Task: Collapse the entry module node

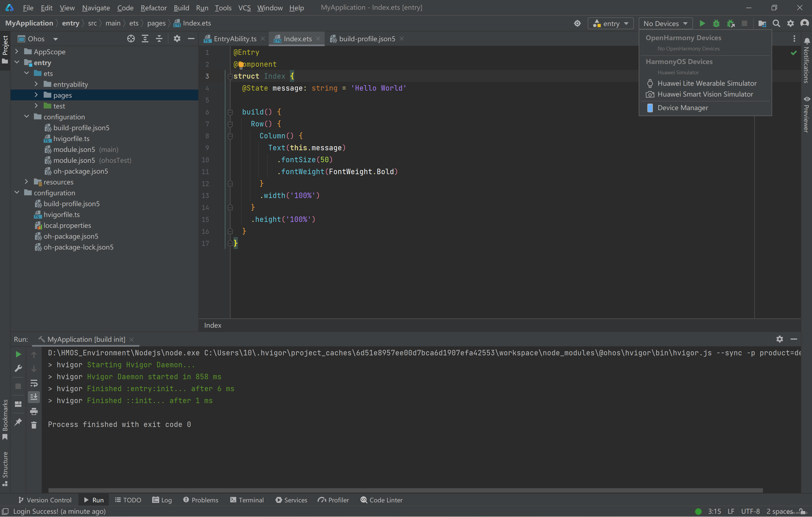Action: coord(17,62)
